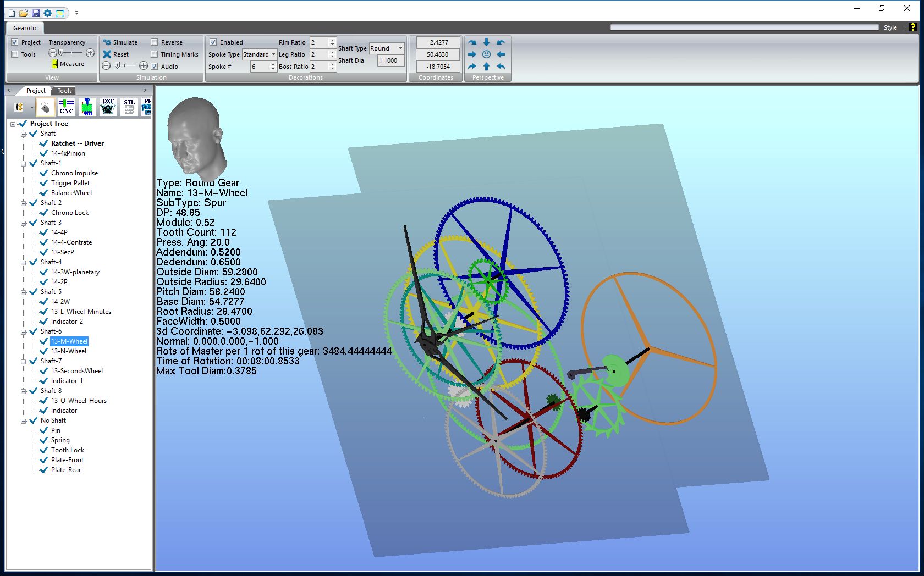Click the DXF export icon
Image resolution: width=924 pixels, height=576 pixels.
point(108,107)
